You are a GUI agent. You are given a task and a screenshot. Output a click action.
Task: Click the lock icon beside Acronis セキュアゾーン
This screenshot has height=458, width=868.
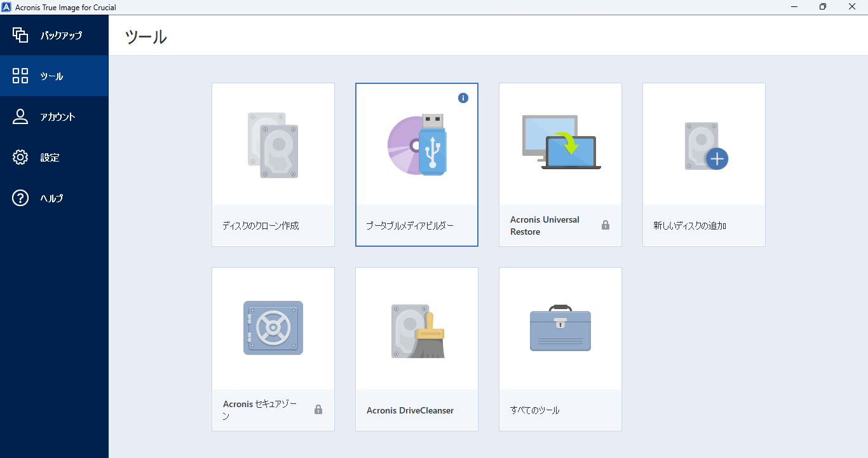318,409
